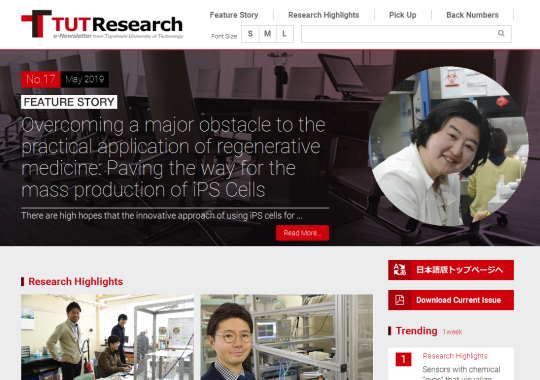
Task: Set font size to S
Action: coord(250,34)
